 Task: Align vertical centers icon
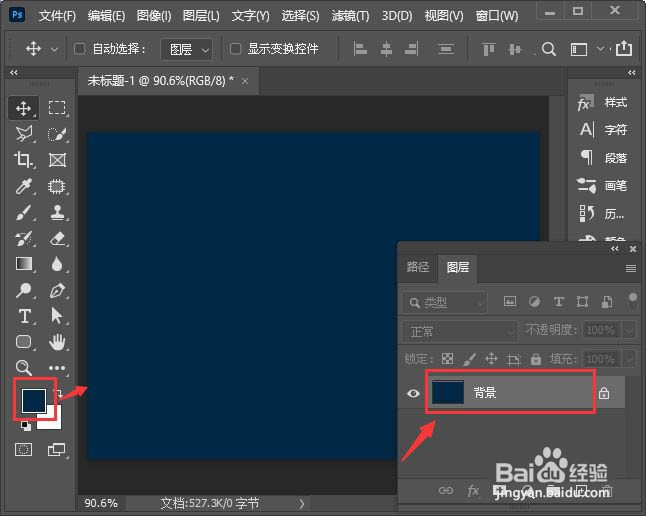(515, 49)
